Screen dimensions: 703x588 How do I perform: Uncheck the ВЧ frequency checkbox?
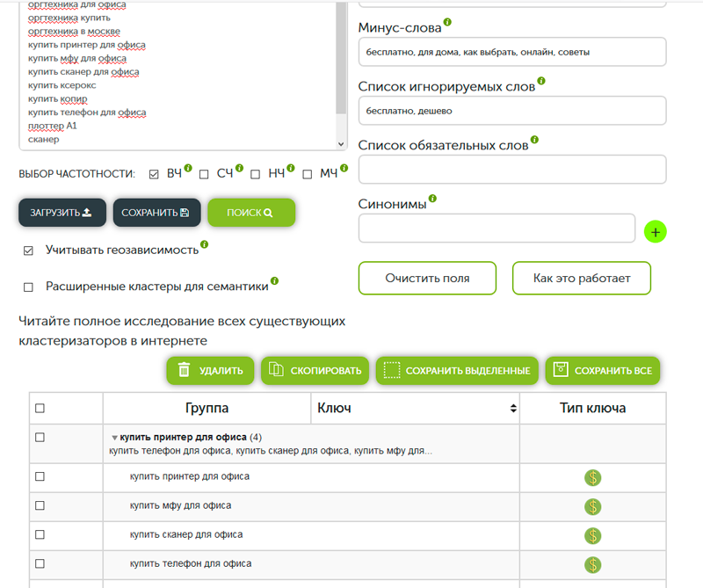154,174
